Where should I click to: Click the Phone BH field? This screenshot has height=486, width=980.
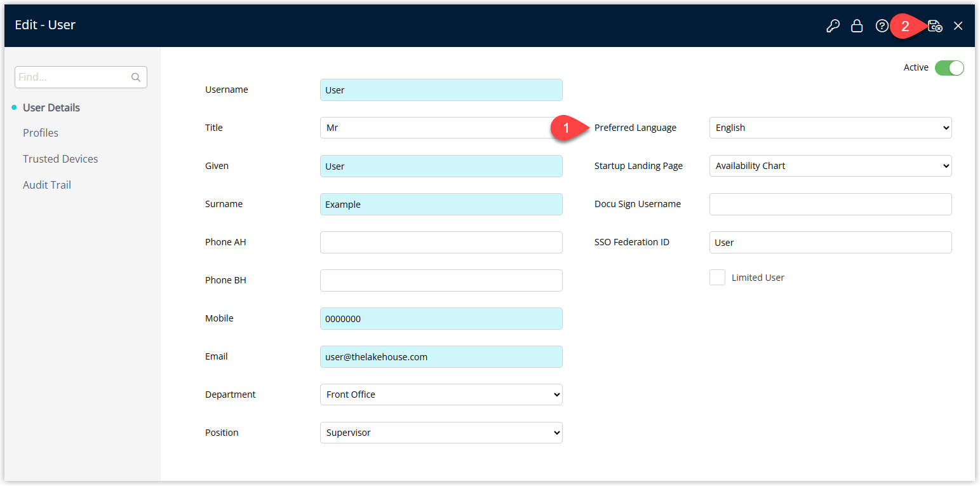[x=441, y=280]
